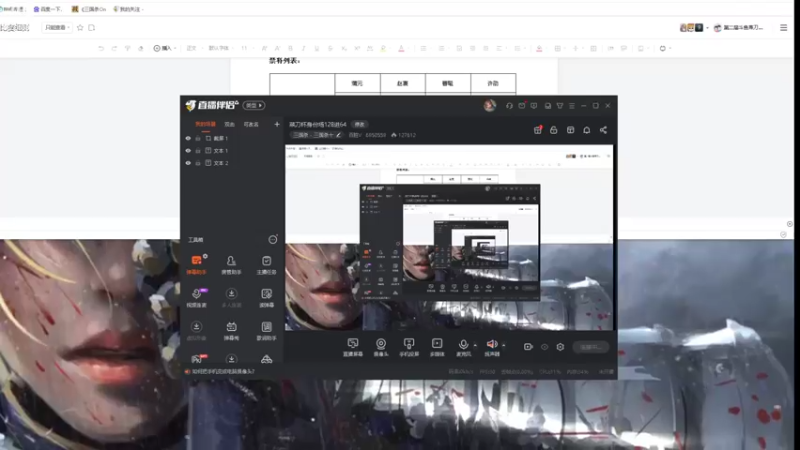Open the Insert dropdown in document toolbar
This screenshot has width=800, height=450.
165,48
